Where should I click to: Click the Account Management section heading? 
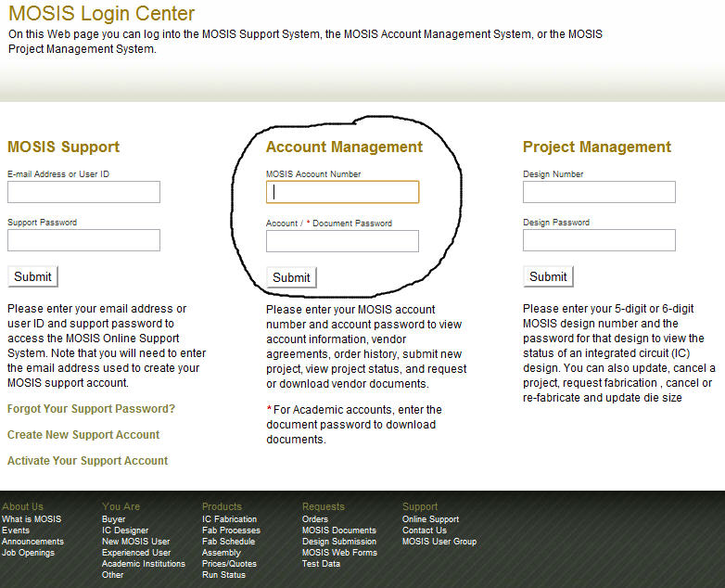pyautogui.click(x=345, y=147)
